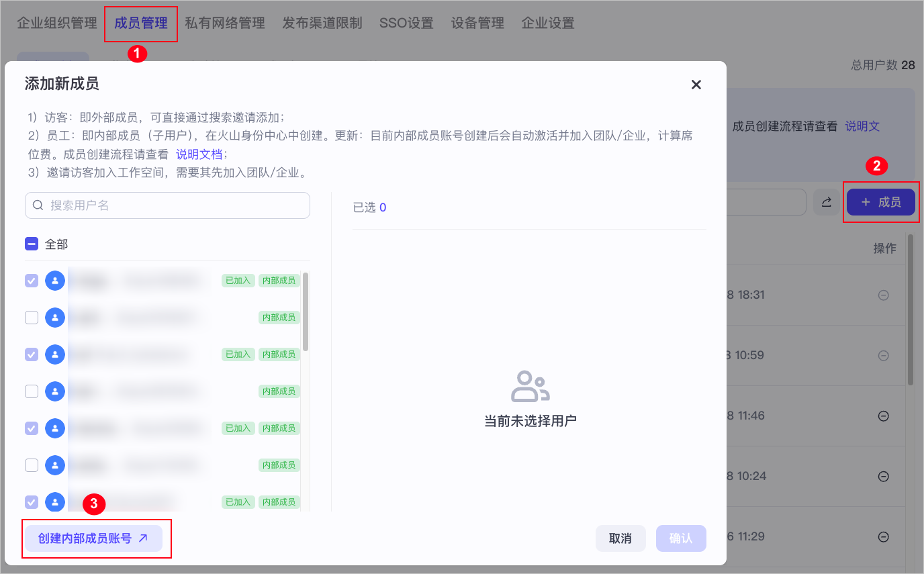Open the 成员管理 tab
924x574 pixels.
click(141, 23)
